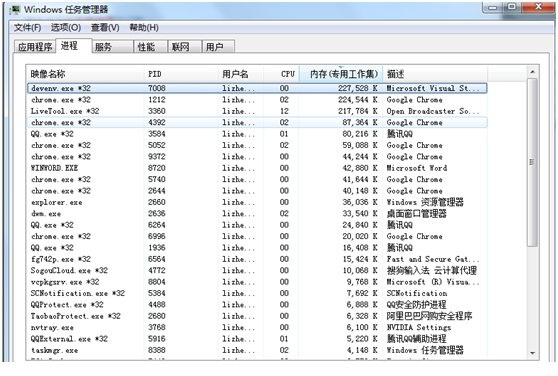The image size is (558, 376).
Task: Click the scrollbar up arrow
Action: [532, 72]
